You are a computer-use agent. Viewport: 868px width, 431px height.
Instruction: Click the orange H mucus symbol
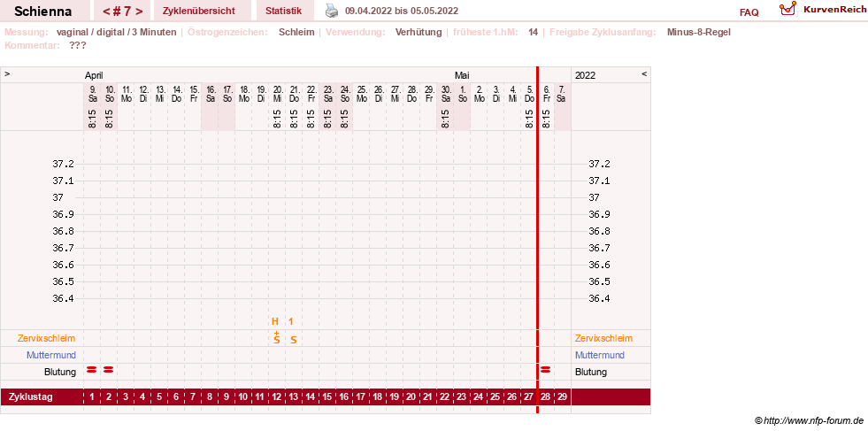click(x=275, y=321)
